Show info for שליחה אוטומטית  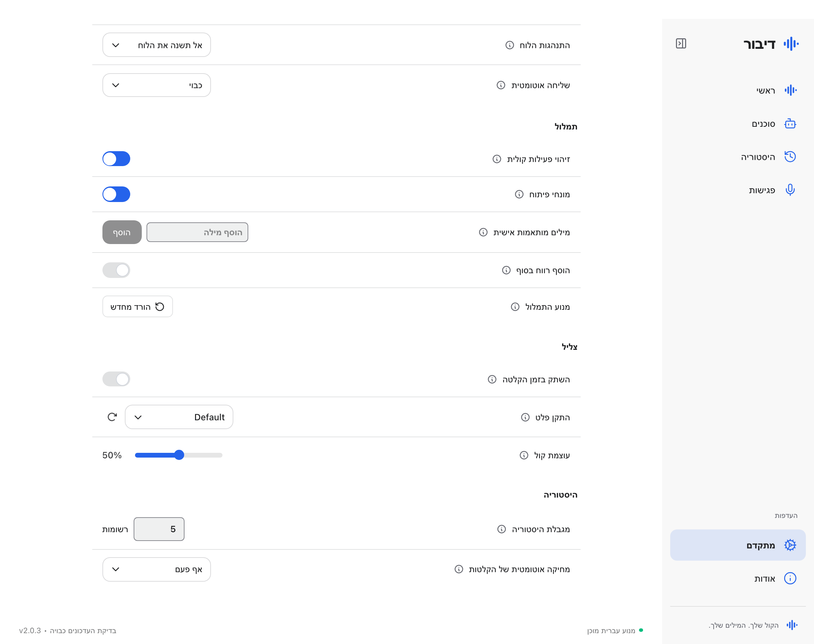(501, 85)
